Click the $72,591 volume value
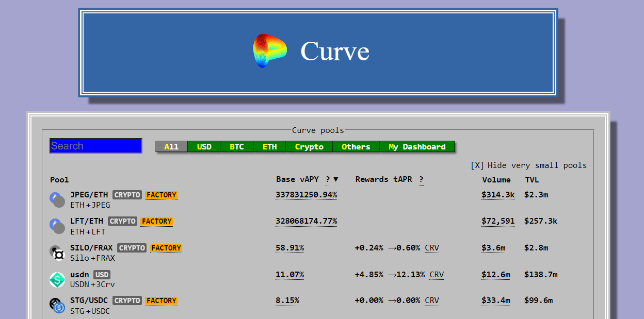Screen dimensions: 644x319 tap(498, 221)
